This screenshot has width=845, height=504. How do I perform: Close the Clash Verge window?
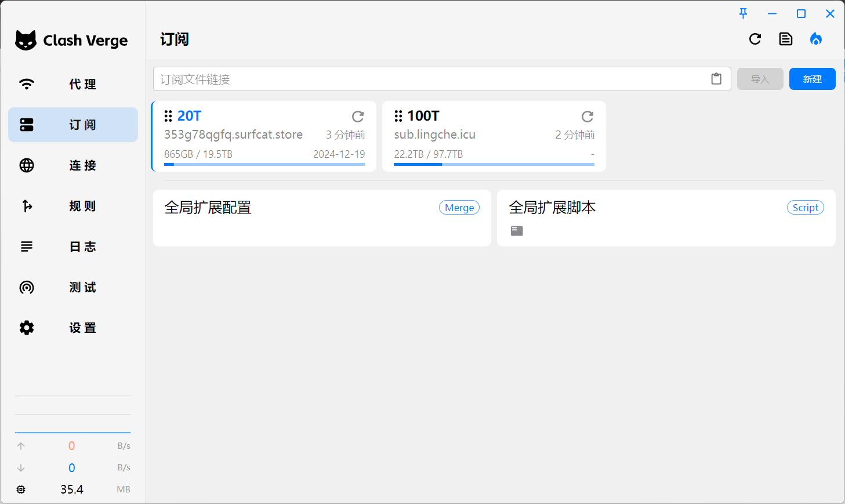[x=831, y=13]
